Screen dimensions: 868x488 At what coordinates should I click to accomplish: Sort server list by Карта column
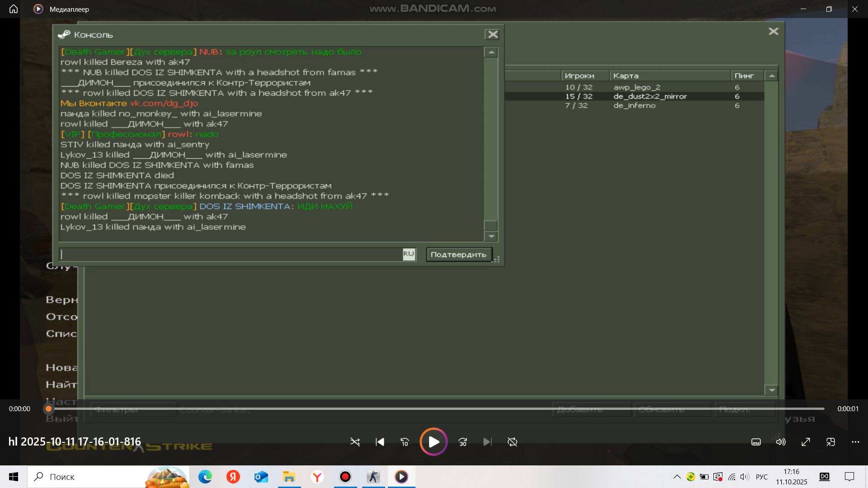point(669,76)
